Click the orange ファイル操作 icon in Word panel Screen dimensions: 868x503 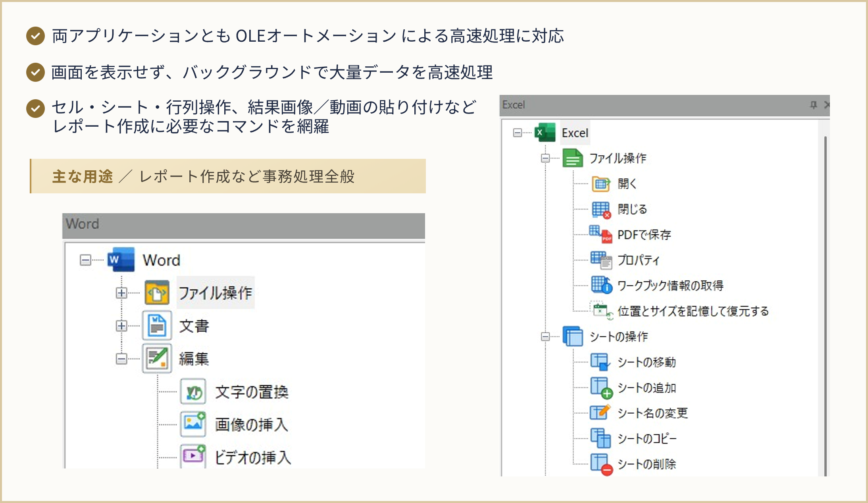[157, 293]
